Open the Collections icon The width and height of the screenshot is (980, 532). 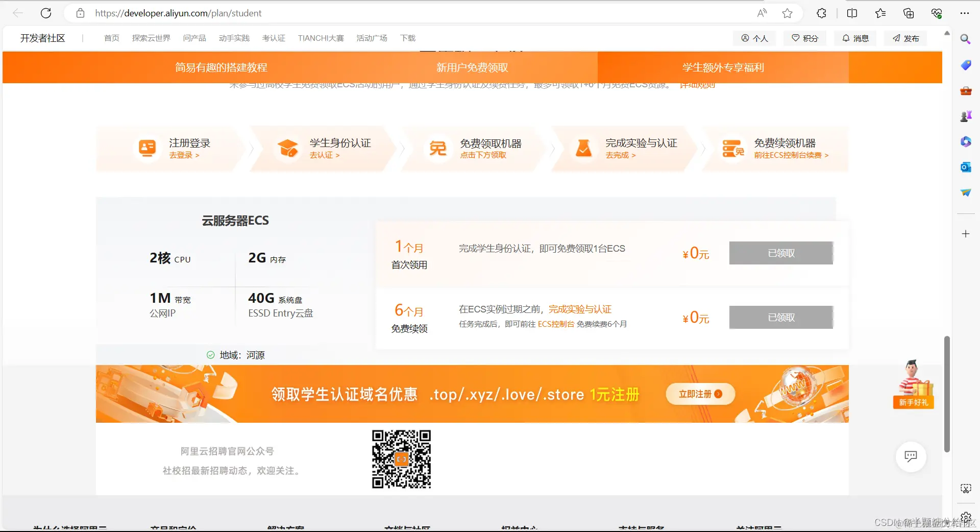(x=909, y=13)
